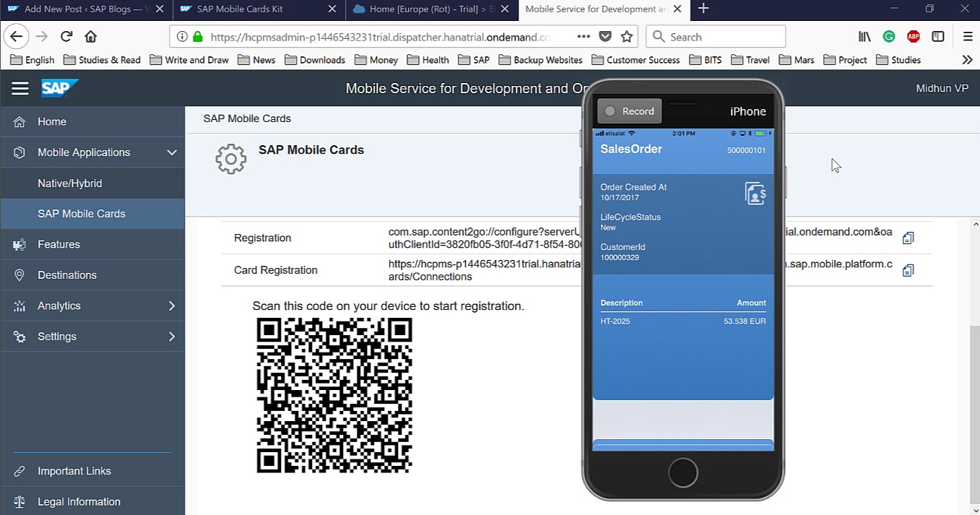Close the Home Europe Trial tab
Viewport: 980px width, 515px height.
click(x=504, y=9)
